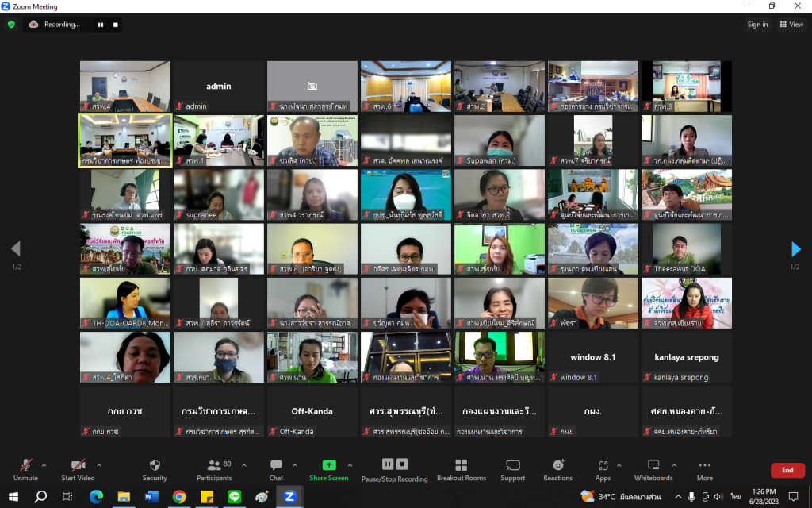This screenshot has width=812, height=508.
Task: Open the volume control in system tray
Action: tap(718, 497)
